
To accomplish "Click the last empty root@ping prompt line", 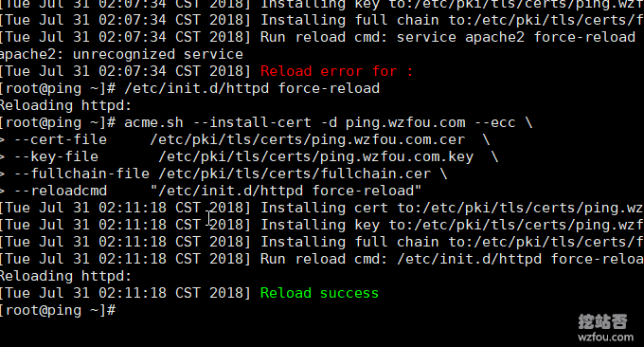I will (x=58, y=310).
